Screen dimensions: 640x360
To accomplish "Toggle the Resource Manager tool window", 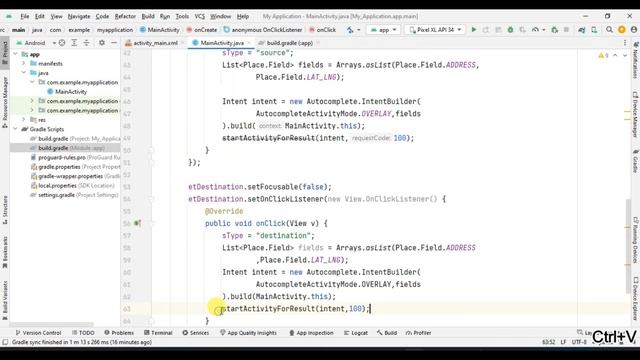I will click(5, 102).
